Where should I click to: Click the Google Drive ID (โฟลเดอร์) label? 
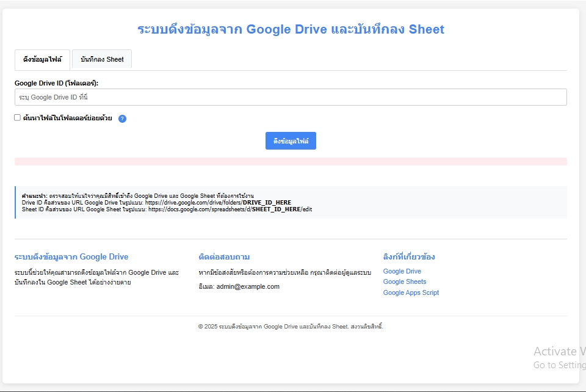(56, 83)
